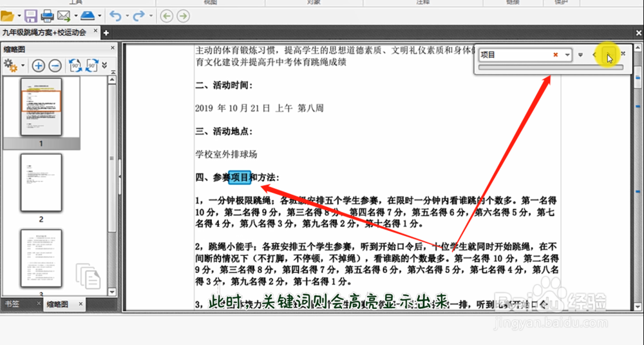Open the undo history dropdown

127,17
